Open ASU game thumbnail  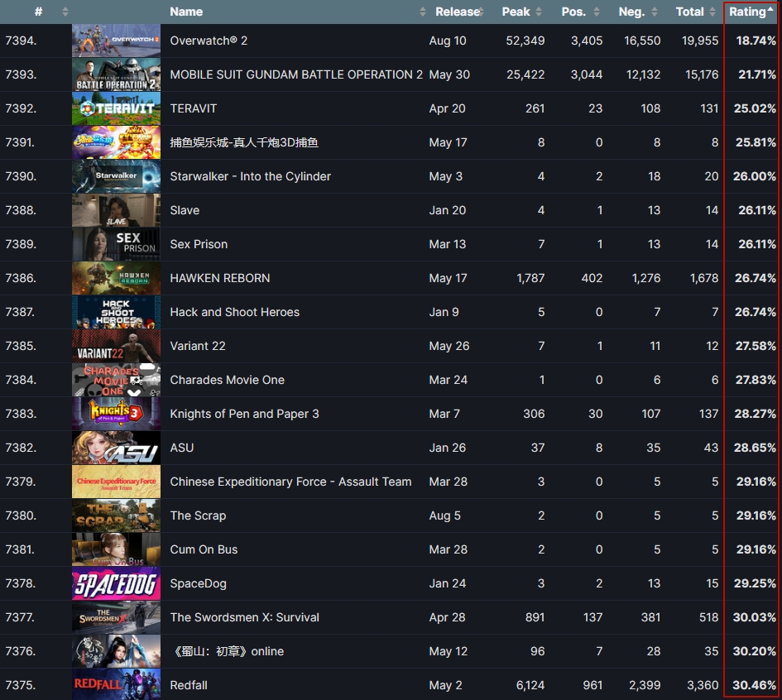pyautogui.click(x=116, y=447)
